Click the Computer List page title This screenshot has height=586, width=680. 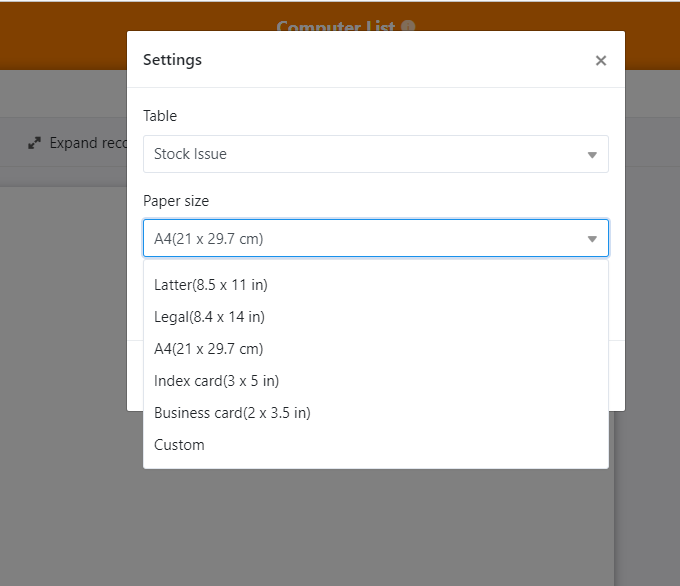(336, 27)
